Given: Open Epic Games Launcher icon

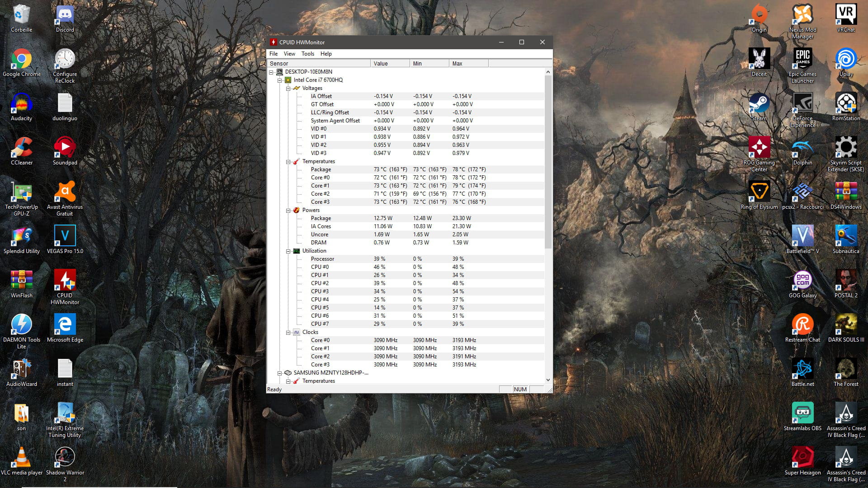Looking at the screenshot, I should [x=802, y=66].
